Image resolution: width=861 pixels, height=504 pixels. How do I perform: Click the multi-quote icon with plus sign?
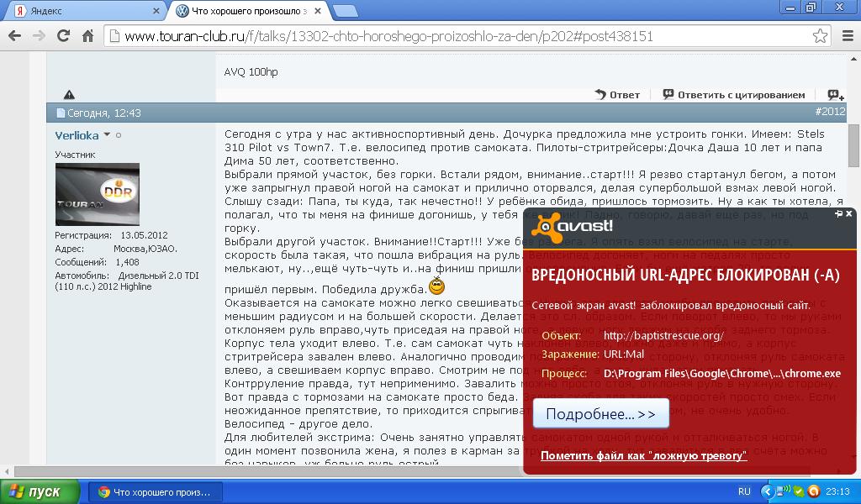(836, 96)
